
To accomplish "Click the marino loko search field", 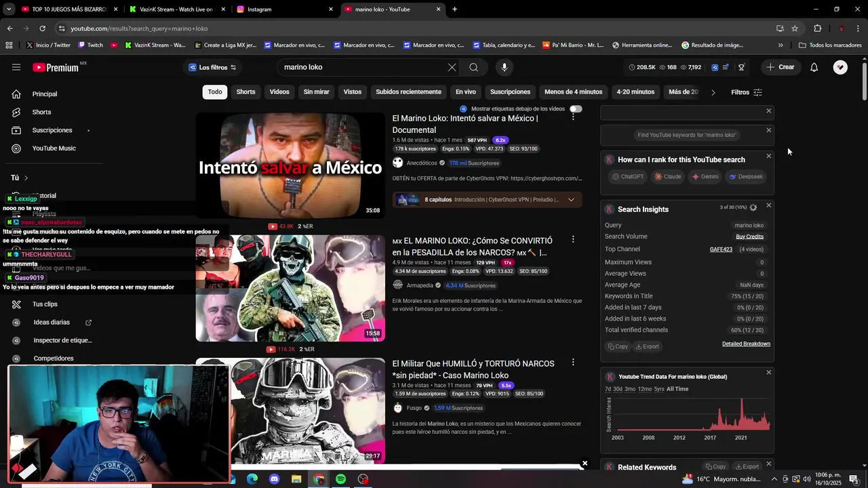I will pyautogui.click(x=363, y=67).
